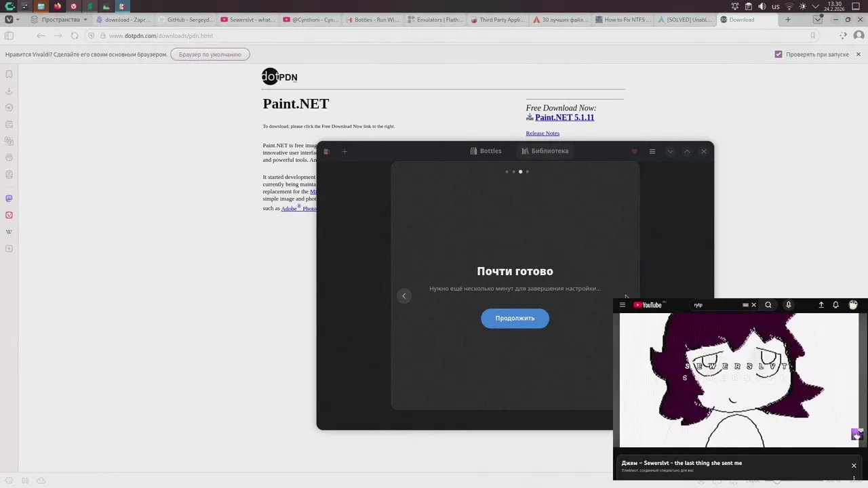This screenshot has width=868, height=488.
Task: Dismiss the default browser notification bar
Action: tap(859, 54)
